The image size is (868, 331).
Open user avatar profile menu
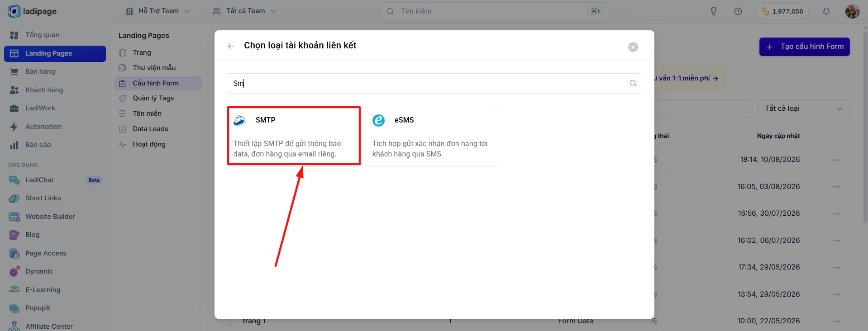pyautogui.click(x=852, y=11)
